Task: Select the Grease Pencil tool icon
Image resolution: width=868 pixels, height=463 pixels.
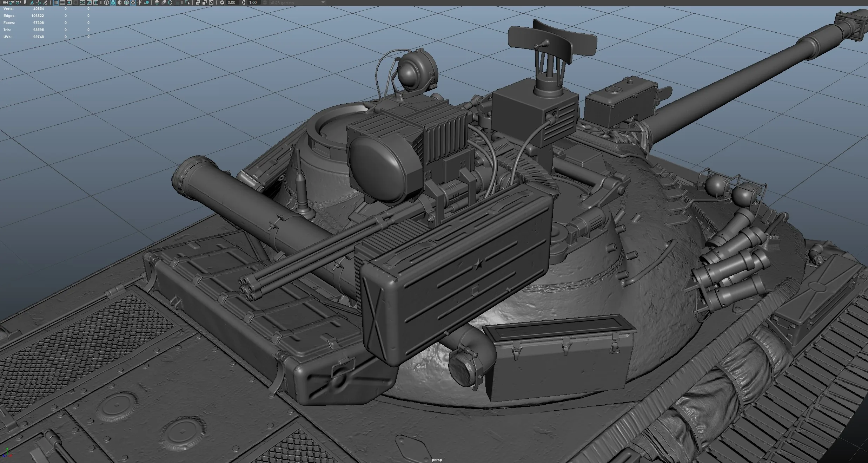Action: tap(45, 2)
